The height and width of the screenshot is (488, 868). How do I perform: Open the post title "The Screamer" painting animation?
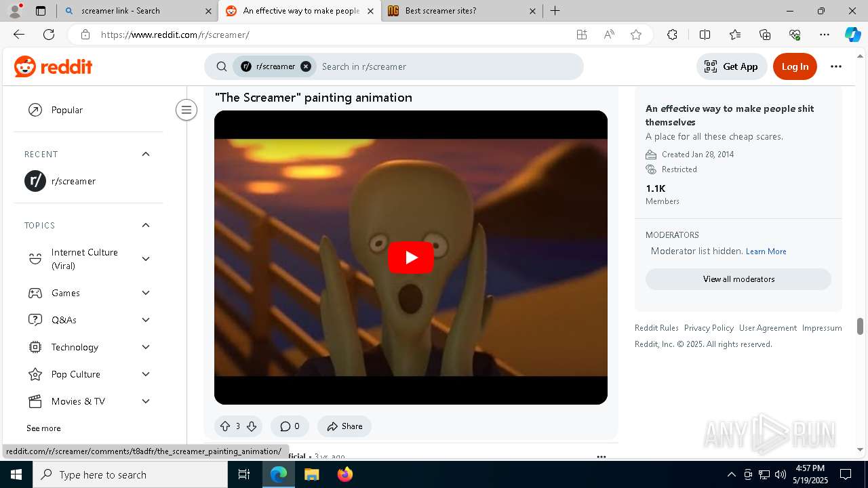[313, 98]
